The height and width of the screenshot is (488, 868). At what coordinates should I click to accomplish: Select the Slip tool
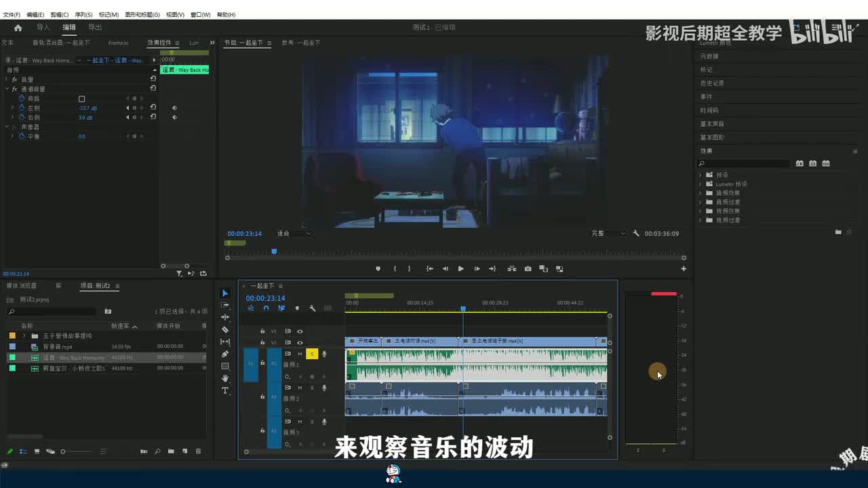(225, 342)
